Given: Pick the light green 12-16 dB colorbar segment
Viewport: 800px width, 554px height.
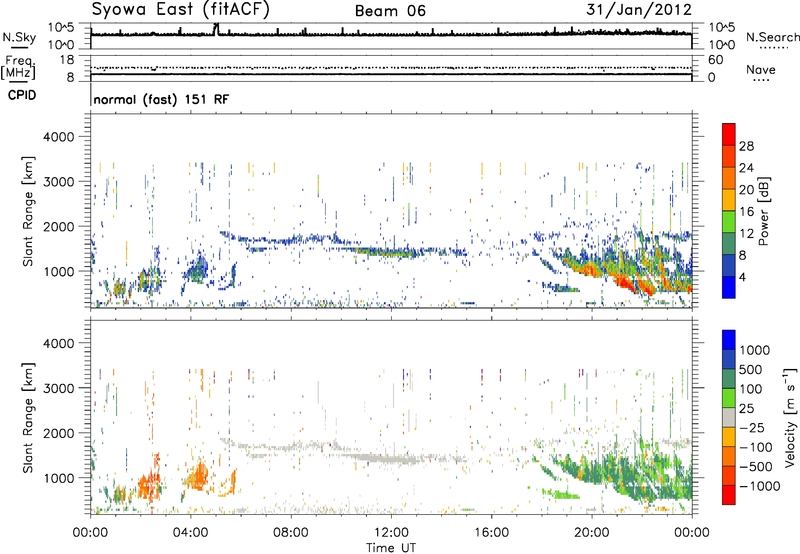Looking at the screenshot, I should pyautogui.click(x=729, y=222).
